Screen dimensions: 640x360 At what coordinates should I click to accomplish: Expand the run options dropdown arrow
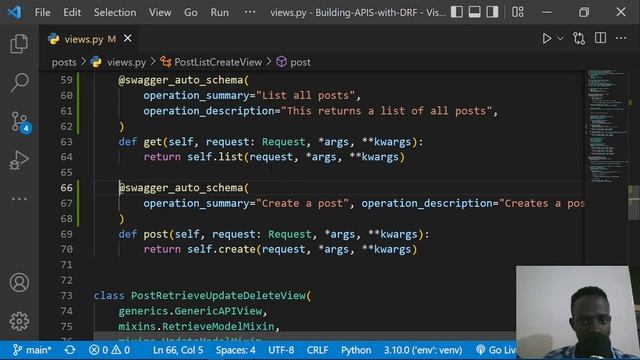560,38
